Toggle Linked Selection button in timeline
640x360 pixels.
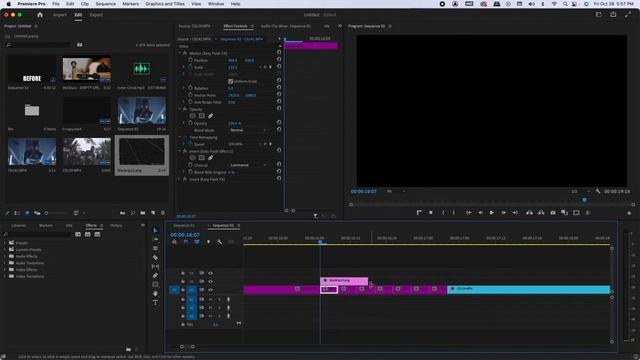point(197,242)
